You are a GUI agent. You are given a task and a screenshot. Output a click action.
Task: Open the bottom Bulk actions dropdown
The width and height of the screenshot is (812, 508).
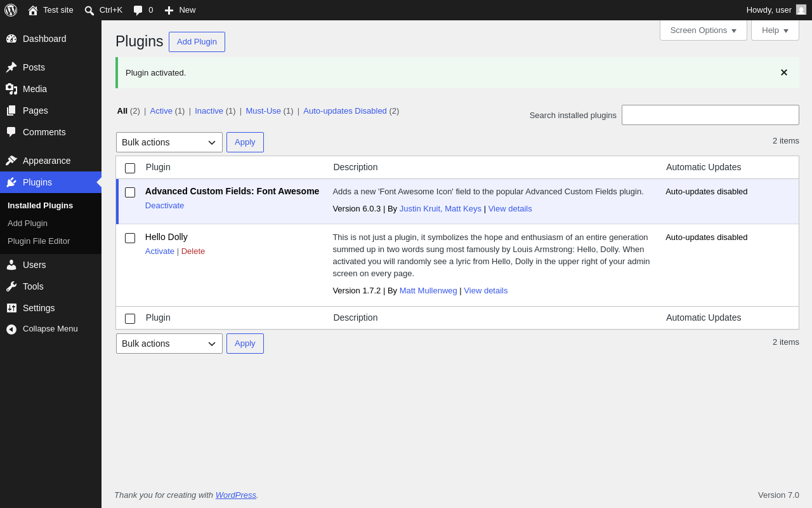169,344
